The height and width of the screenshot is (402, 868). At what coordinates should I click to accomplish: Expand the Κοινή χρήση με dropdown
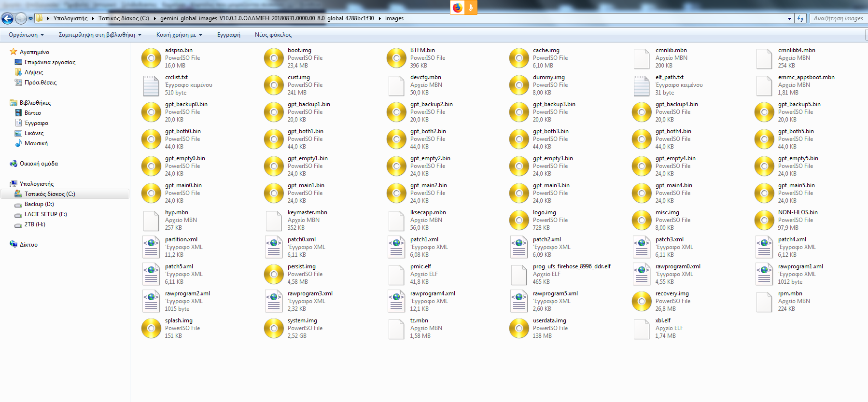[x=179, y=35]
